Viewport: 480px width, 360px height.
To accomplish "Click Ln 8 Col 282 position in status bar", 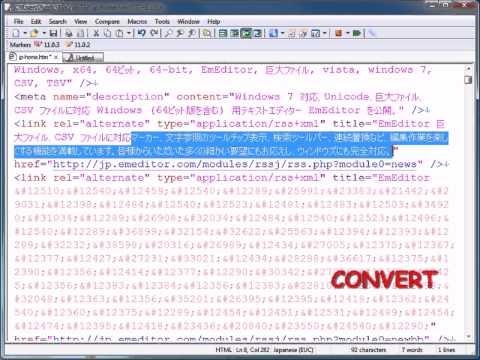I will click(x=252, y=350).
